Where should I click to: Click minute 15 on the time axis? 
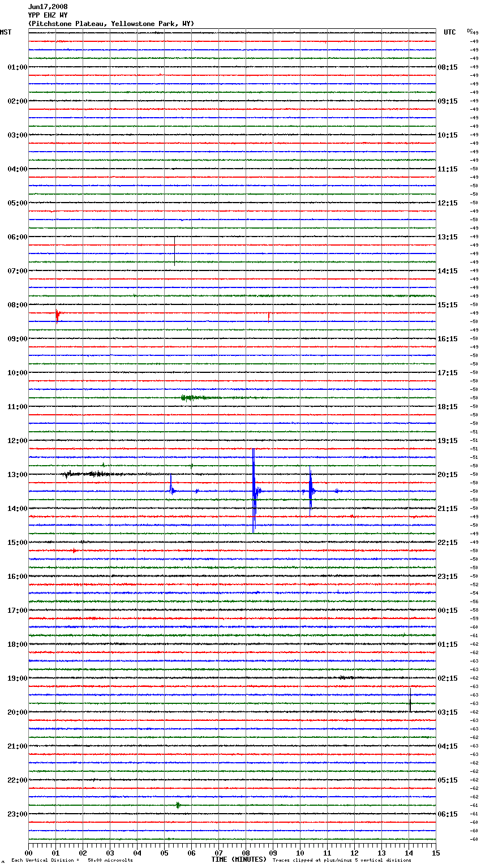(x=436, y=853)
